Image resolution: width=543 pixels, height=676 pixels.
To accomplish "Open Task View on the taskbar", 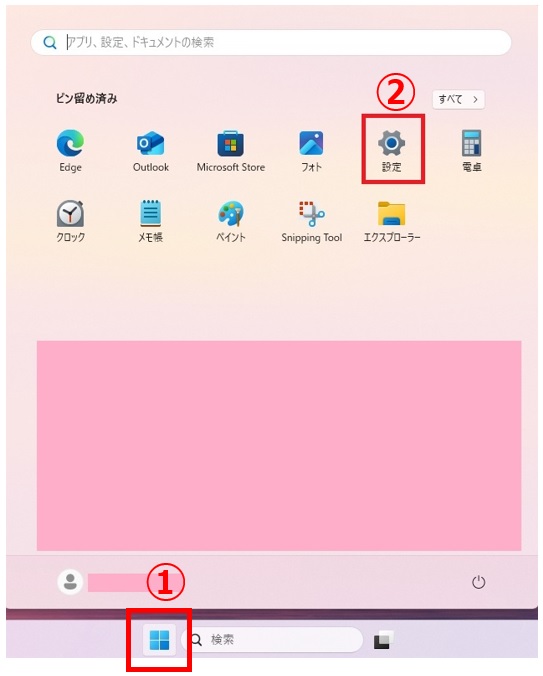I will (x=384, y=640).
